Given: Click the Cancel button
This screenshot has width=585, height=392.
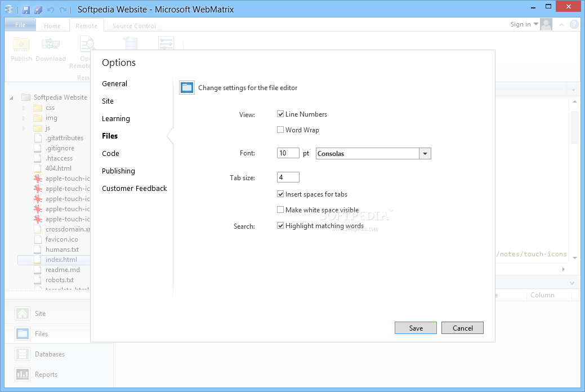Looking at the screenshot, I should [x=462, y=328].
